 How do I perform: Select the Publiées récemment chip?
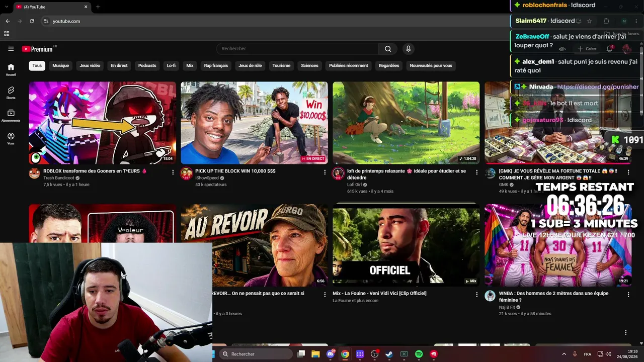348,65
